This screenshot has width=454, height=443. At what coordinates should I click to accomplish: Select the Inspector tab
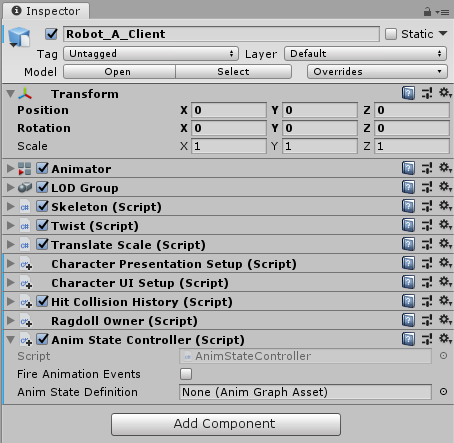coord(46,11)
